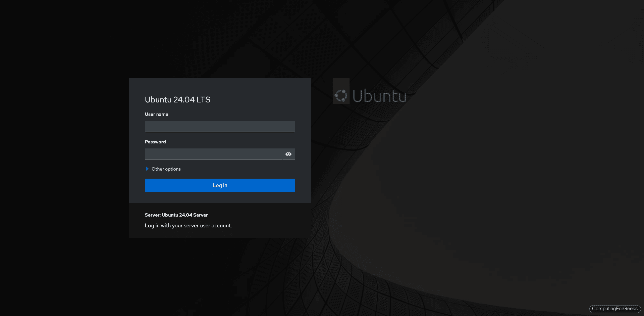The image size is (644, 316).
Task: Select the Ubuntu 24.04 LTS heading
Action: tap(177, 99)
